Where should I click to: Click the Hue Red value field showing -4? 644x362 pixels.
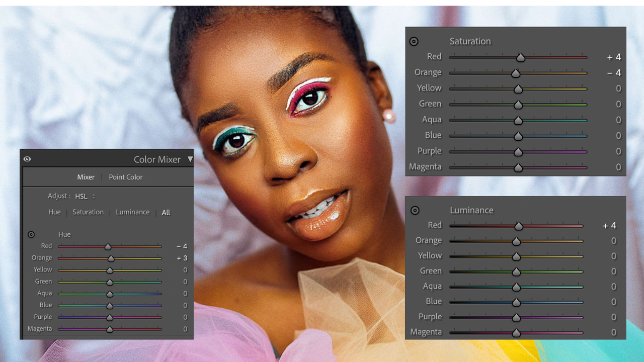182,246
